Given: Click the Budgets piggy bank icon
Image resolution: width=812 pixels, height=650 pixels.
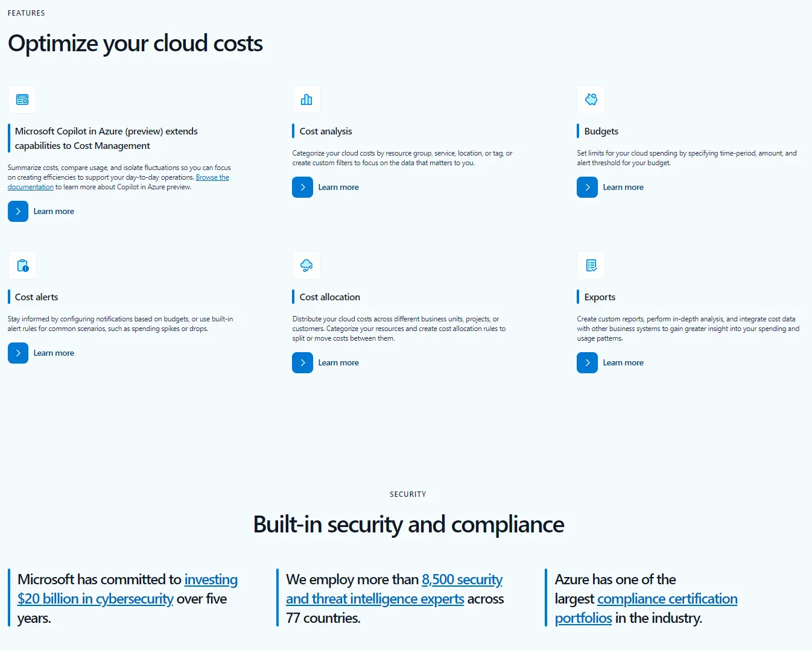Looking at the screenshot, I should click(591, 99).
